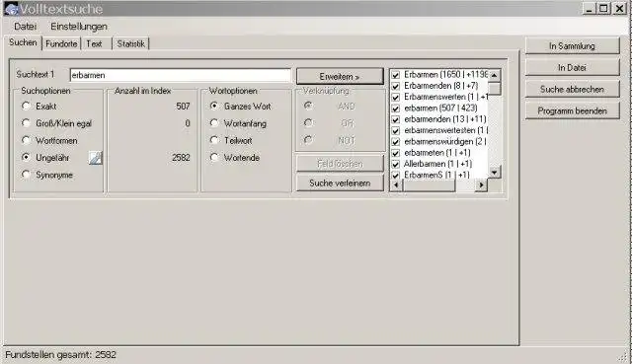The image size is (632, 364).
Task: Maximize the Volltextsuche window
Action: (x=603, y=9)
